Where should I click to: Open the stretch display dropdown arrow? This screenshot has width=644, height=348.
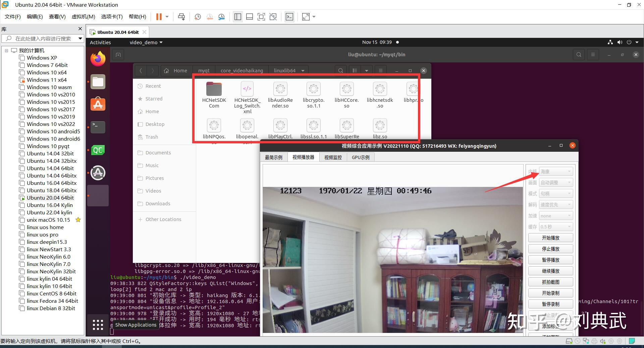(x=314, y=17)
